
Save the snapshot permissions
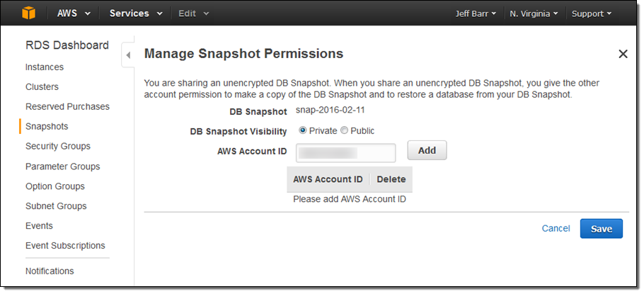(x=601, y=228)
